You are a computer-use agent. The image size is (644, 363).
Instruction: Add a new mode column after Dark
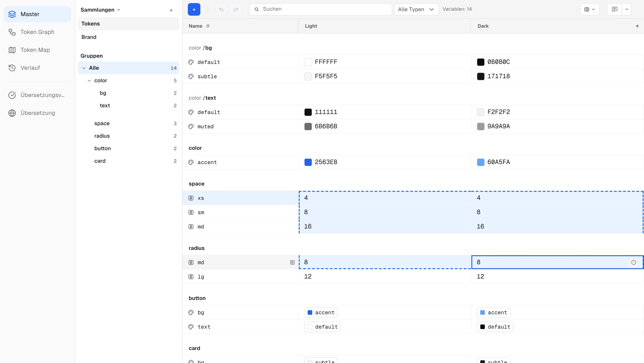pos(637,26)
